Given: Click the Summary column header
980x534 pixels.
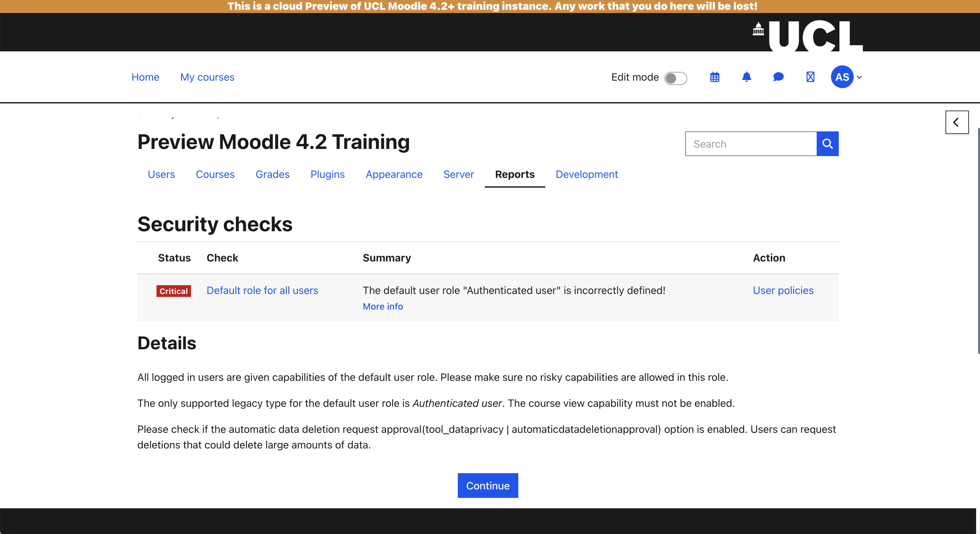Looking at the screenshot, I should [387, 258].
